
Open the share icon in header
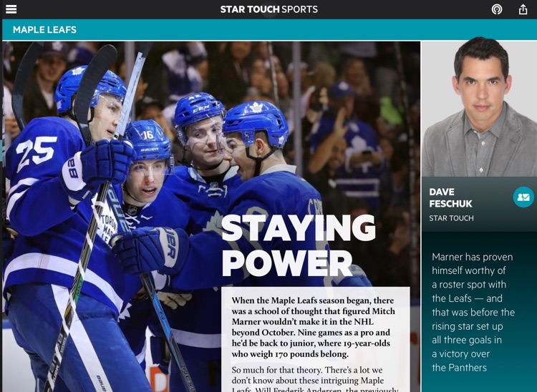(x=523, y=9)
